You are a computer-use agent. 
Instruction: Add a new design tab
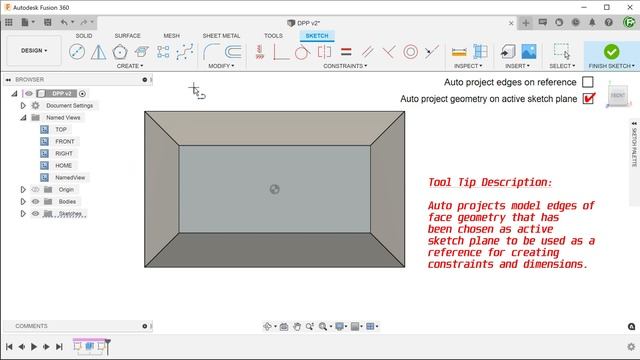point(526,23)
